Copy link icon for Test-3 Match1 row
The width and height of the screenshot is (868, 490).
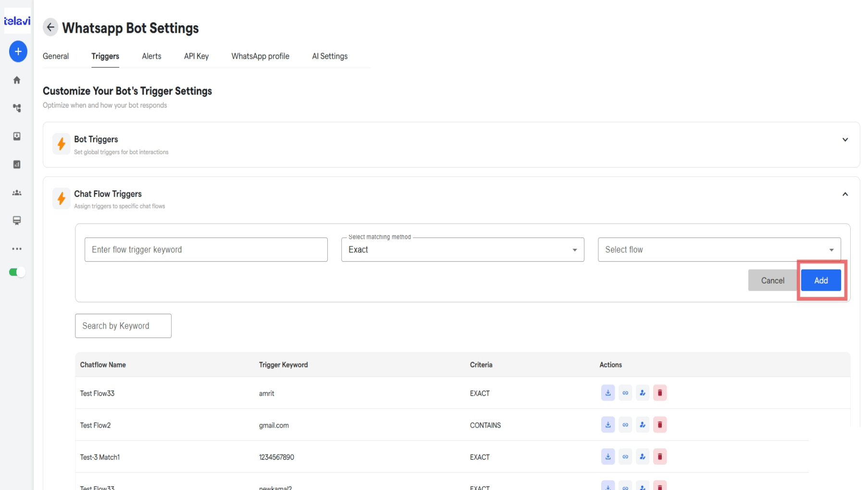pyautogui.click(x=625, y=457)
